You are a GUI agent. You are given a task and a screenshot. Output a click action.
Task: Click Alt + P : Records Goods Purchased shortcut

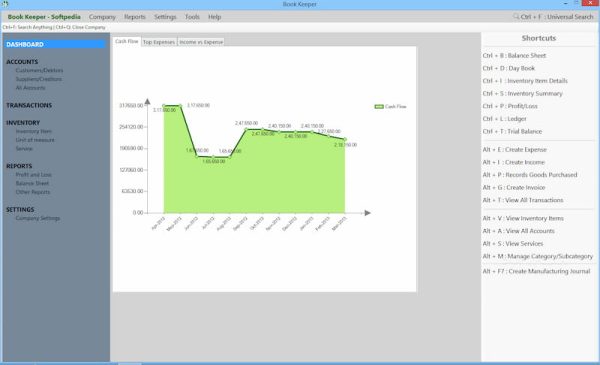530,175
